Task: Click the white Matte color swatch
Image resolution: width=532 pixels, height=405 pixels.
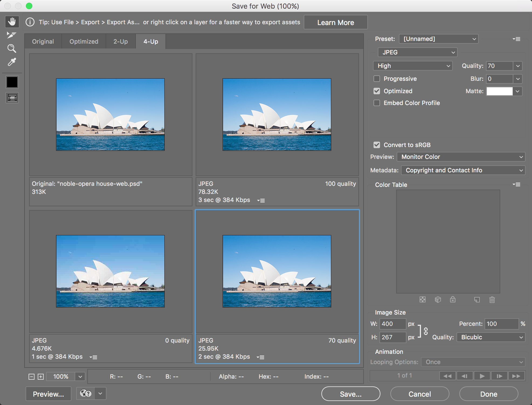Action: click(499, 91)
